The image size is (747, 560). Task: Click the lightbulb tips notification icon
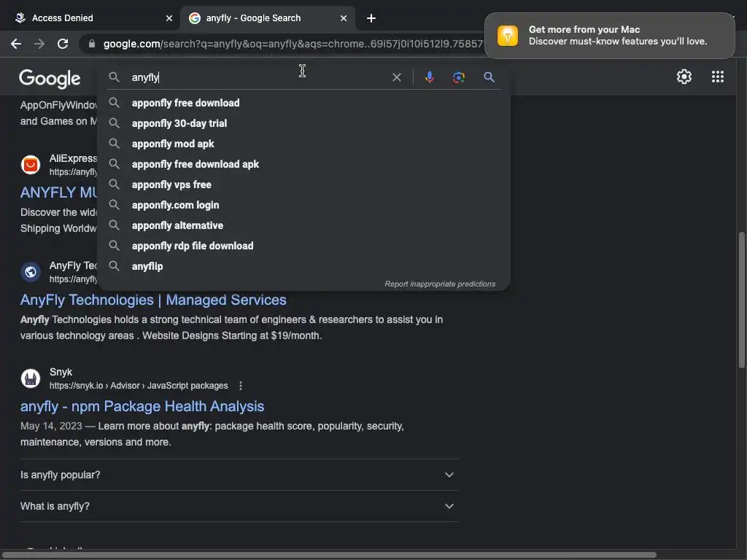click(x=508, y=36)
